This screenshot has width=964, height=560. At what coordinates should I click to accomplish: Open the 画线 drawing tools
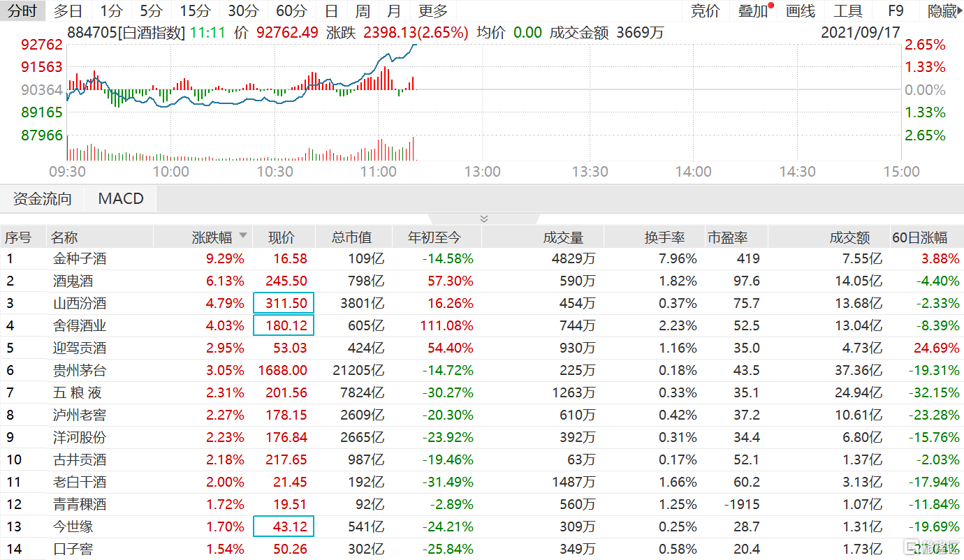tap(801, 10)
